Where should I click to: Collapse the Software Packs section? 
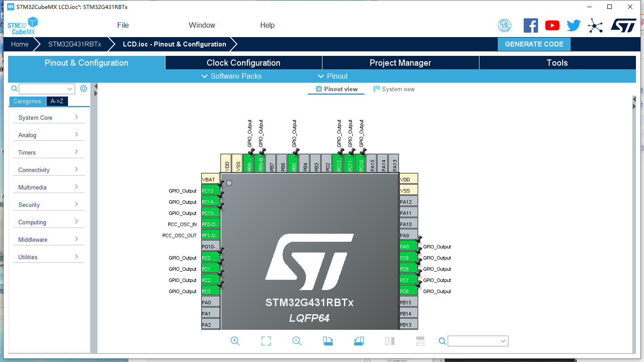click(231, 76)
